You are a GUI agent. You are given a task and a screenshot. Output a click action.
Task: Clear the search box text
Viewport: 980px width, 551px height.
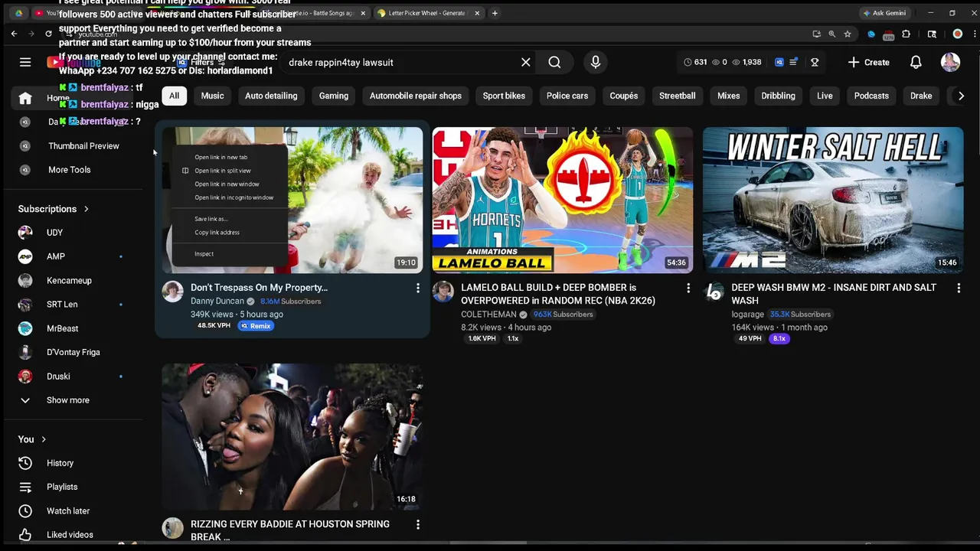click(x=526, y=62)
